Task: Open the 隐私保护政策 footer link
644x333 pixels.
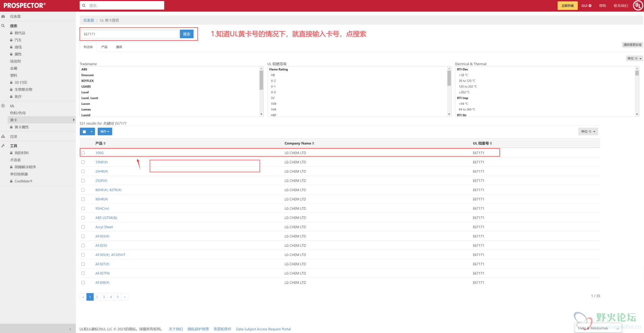Action: pyautogui.click(x=198, y=329)
